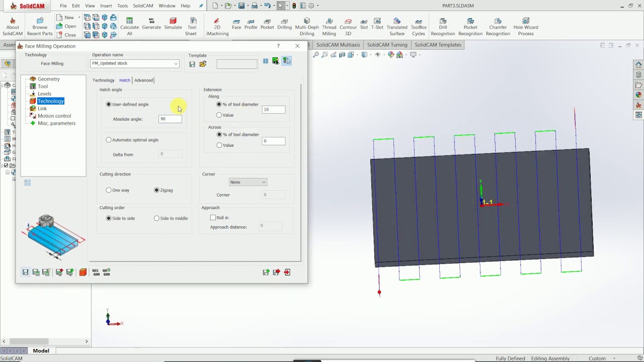
Task: Click the red exit icon in dialog
Action: [x=287, y=272]
